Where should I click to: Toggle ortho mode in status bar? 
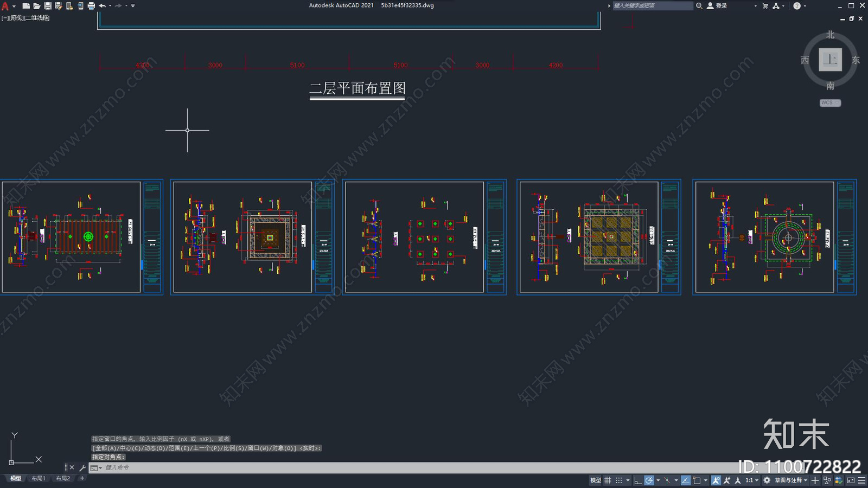click(638, 480)
